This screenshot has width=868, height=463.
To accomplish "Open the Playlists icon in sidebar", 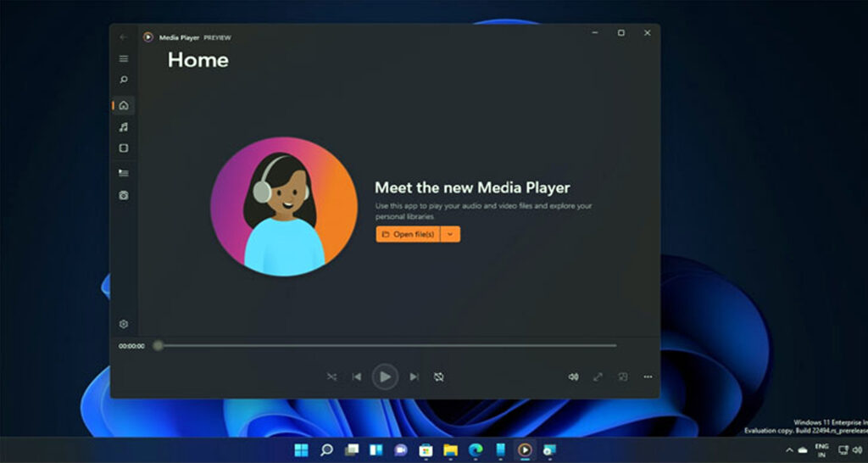I will (x=124, y=195).
